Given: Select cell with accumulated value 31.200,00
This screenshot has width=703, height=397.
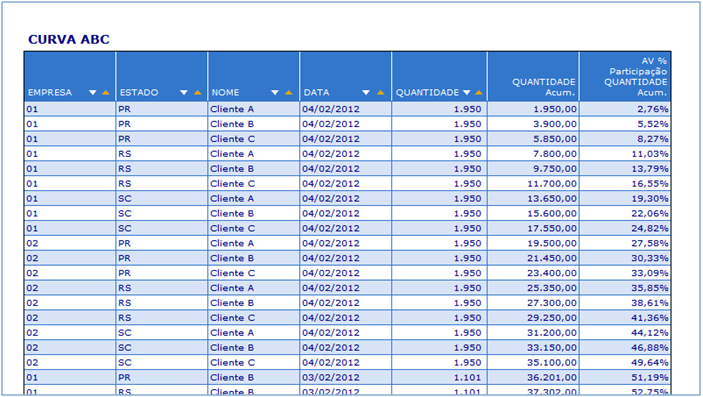Looking at the screenshot, I should [x=533, y=332].
